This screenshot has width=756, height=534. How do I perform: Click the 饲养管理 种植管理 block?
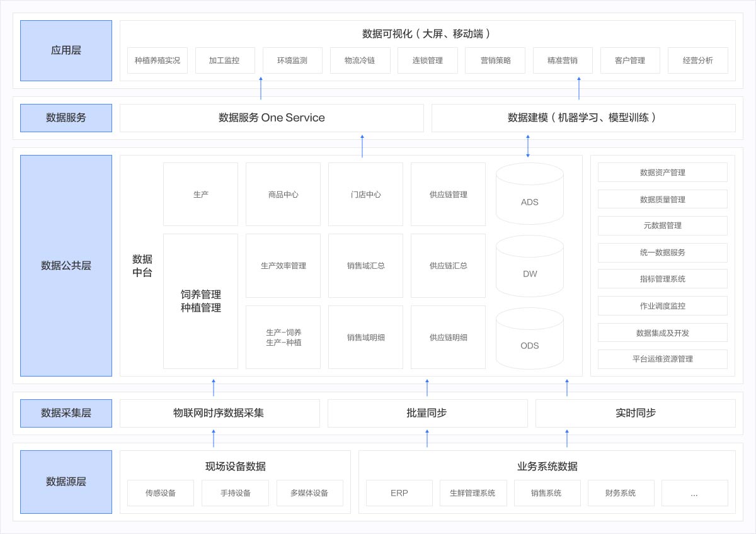tap(200, 301)
